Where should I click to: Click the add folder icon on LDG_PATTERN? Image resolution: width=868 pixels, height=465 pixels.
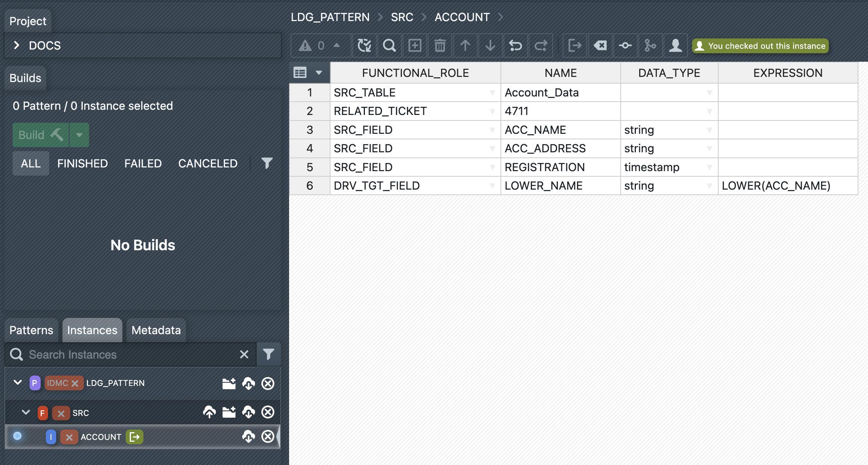(229, 383)
